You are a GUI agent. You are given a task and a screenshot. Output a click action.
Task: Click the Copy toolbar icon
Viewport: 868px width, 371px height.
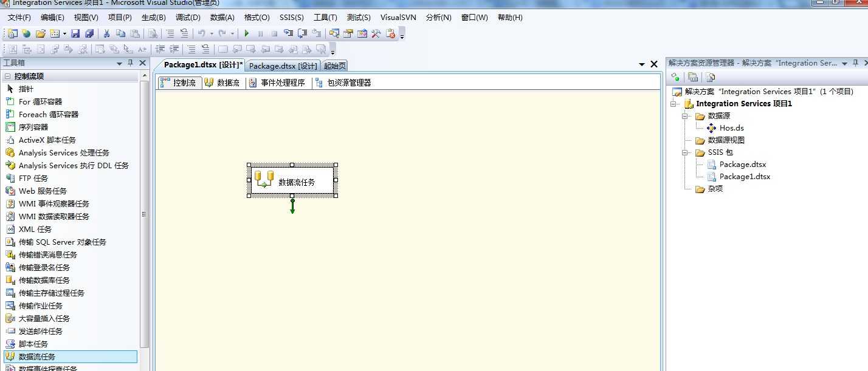(x=120, y=33)
